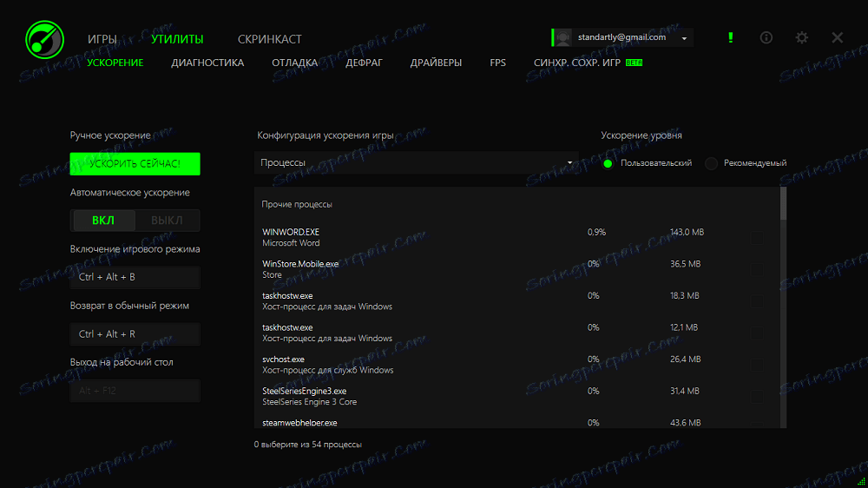Switch to the ДРАЙВЕРЫ sub-tab
Screen dimensions: 868x488
(436, 63)
